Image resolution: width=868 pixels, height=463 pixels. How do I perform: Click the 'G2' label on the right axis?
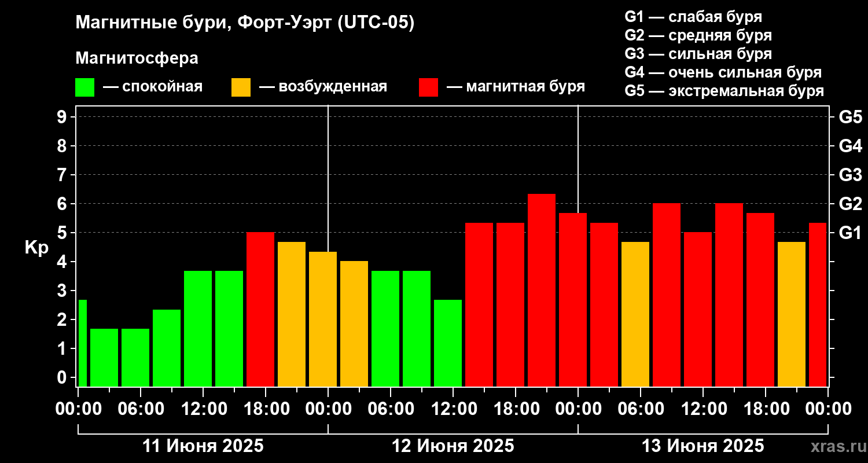(851, 204)
